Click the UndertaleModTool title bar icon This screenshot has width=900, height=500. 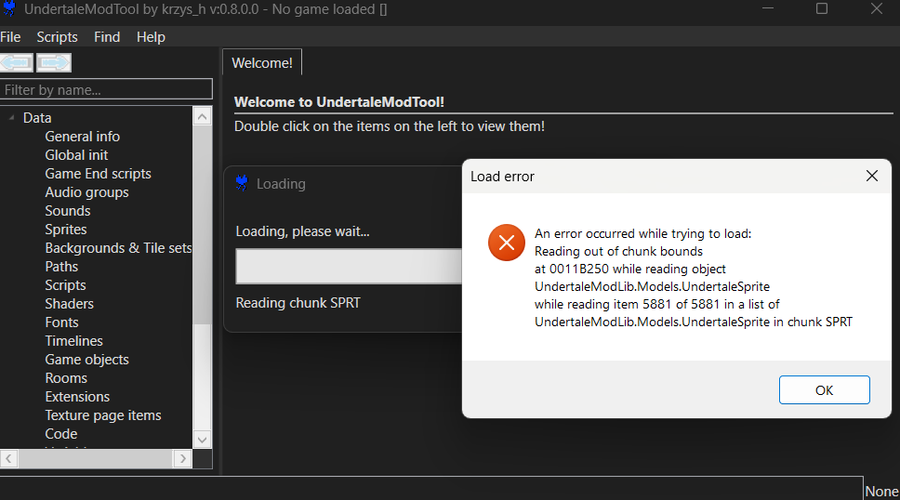click(9, 9)
